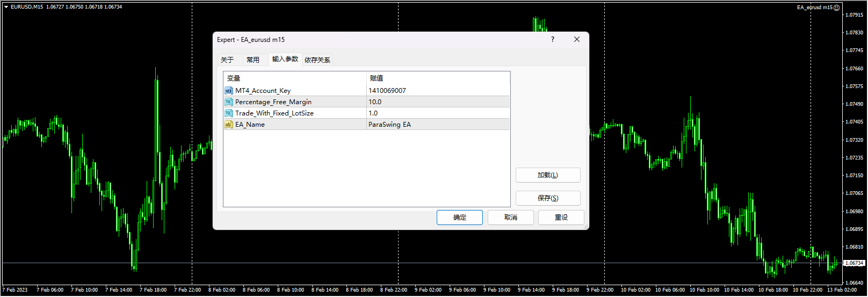Select the 输入参数 tab
The image size is (868, 297).
[x=285, y=59]
